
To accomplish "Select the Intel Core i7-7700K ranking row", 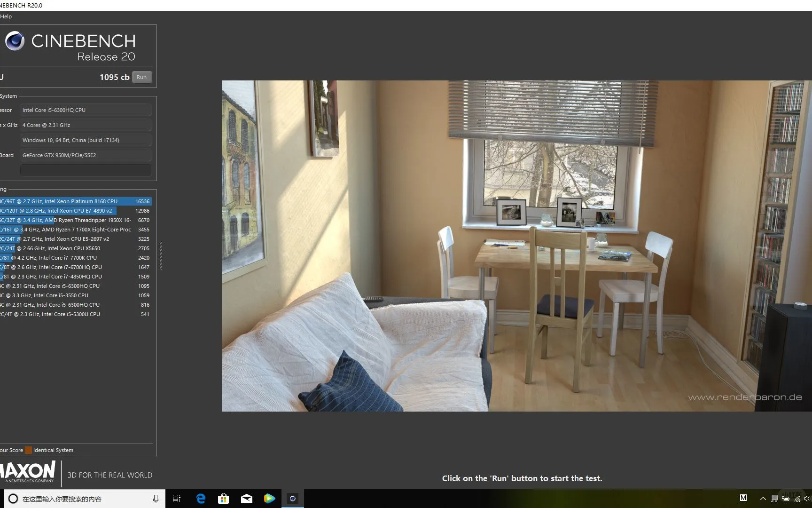I will click(76, 258).
